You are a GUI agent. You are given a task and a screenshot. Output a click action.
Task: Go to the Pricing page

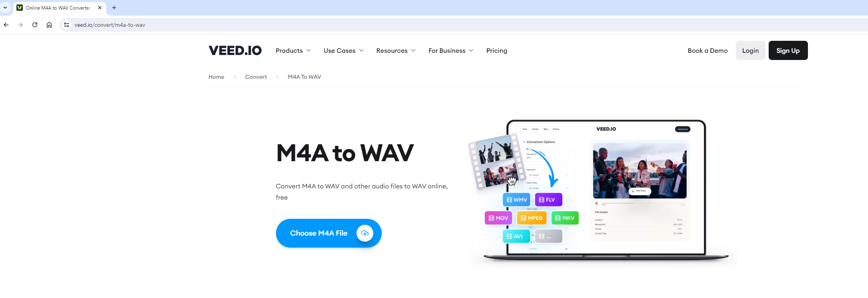point(497,50)
